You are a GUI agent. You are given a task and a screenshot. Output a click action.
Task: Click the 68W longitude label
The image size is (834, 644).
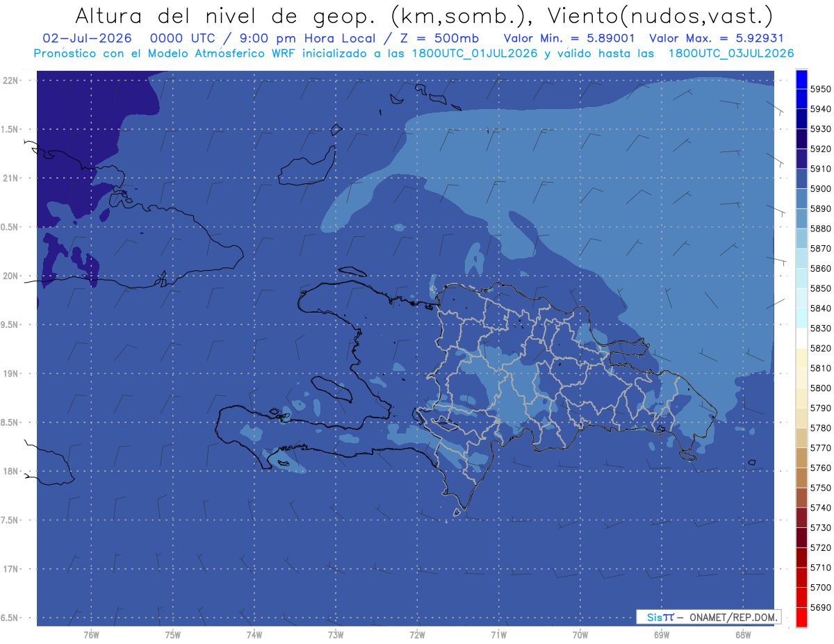point(743,634)
